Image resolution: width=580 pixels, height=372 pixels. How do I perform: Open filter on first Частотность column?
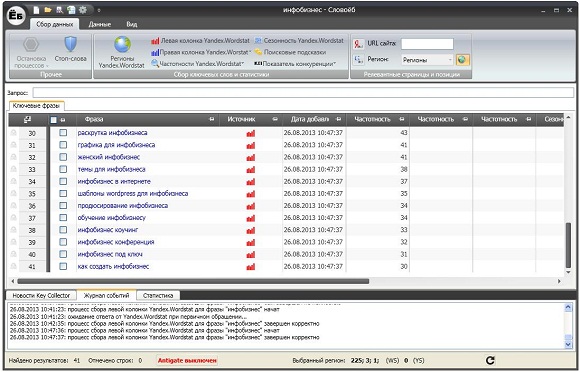[402, 119]
